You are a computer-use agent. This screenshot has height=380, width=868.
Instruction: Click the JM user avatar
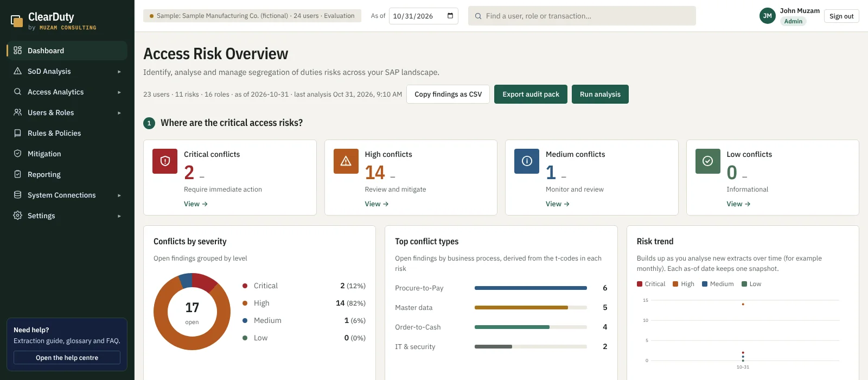768,16
